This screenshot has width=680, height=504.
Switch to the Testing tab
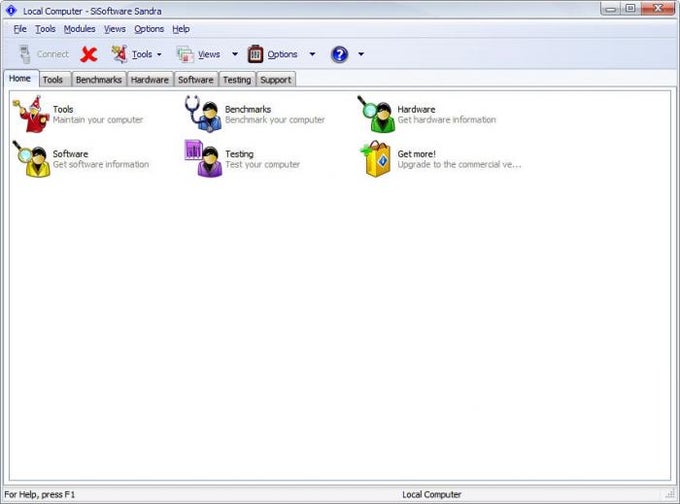237,80
